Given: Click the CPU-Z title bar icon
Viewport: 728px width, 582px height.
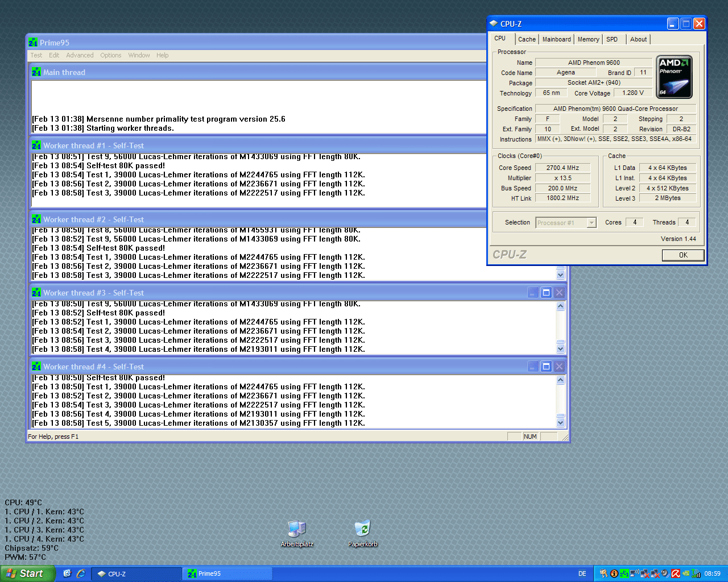Looking at the screenshot, I should (x=494, y=23).
